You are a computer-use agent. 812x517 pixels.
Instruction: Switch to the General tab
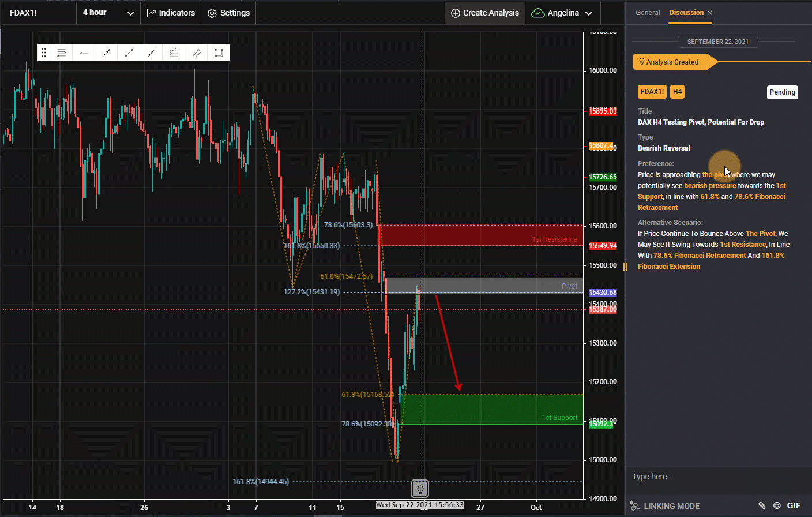[648, 13]
